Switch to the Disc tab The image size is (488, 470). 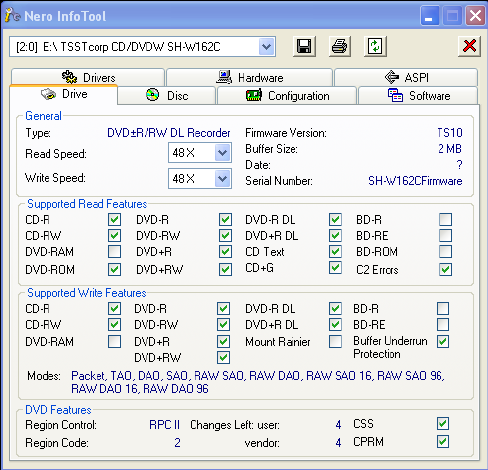pos(167,96)
